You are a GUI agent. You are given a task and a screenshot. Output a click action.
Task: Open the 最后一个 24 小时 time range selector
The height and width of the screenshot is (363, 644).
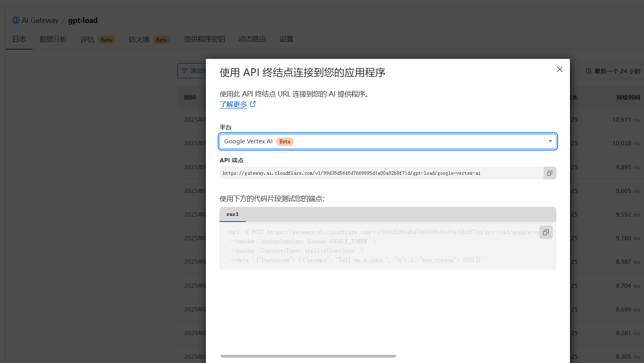point(613,71)
